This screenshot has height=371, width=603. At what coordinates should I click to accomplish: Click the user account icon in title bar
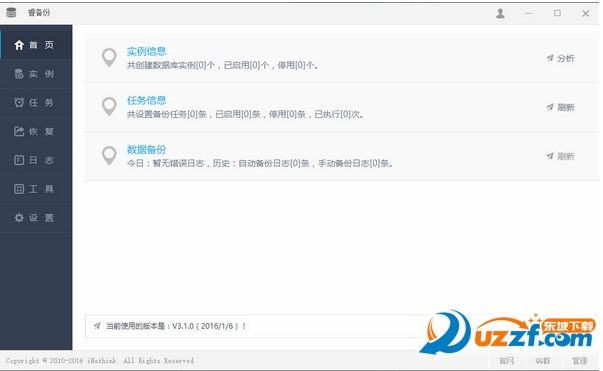click(x=500, y=13)
